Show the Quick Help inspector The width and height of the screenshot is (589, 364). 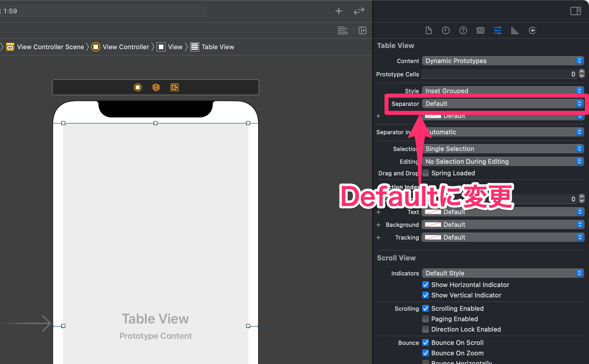[463, 30]
